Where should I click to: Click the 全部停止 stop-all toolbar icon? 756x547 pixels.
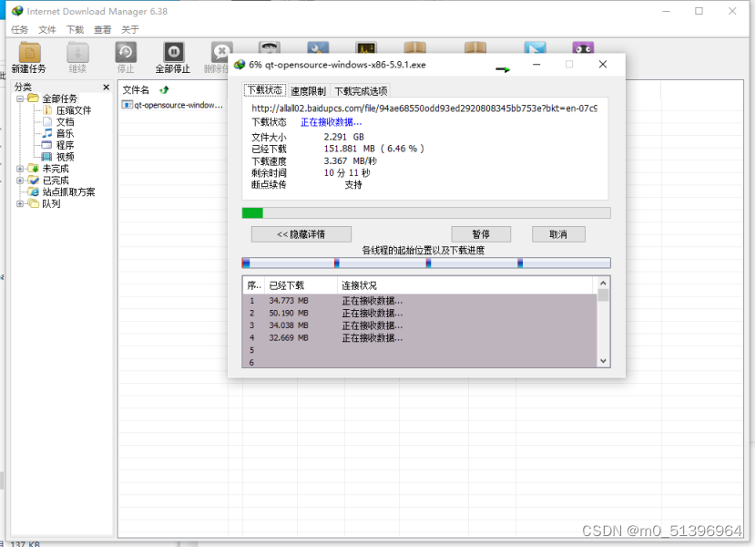[x=173, y=58]
